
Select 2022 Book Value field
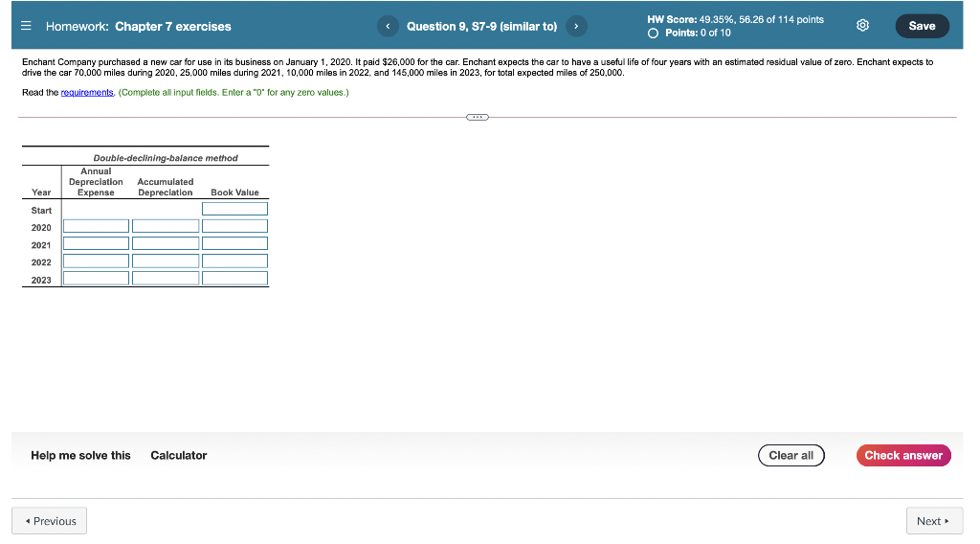tap(235, 261)
